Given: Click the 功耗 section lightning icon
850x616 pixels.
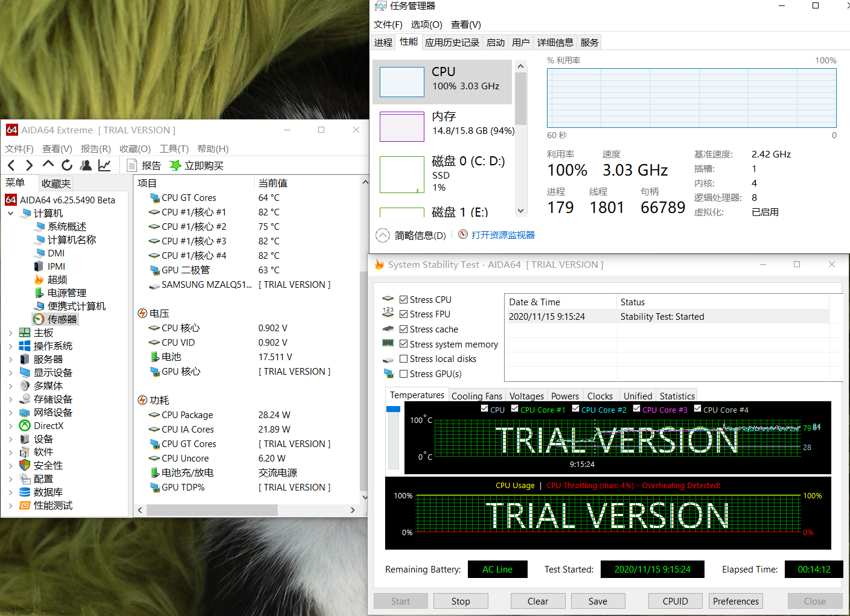Looking at the screenshot, I should 142,400.
